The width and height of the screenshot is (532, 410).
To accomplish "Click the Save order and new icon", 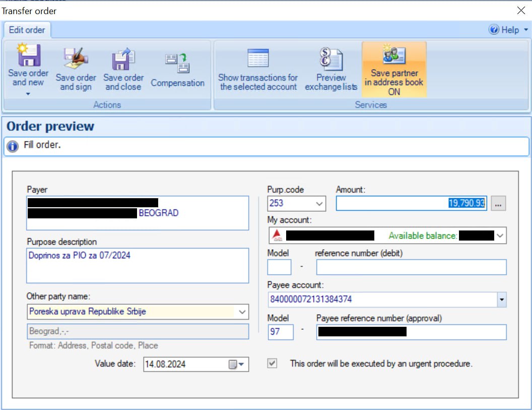I will click(28, 55).
